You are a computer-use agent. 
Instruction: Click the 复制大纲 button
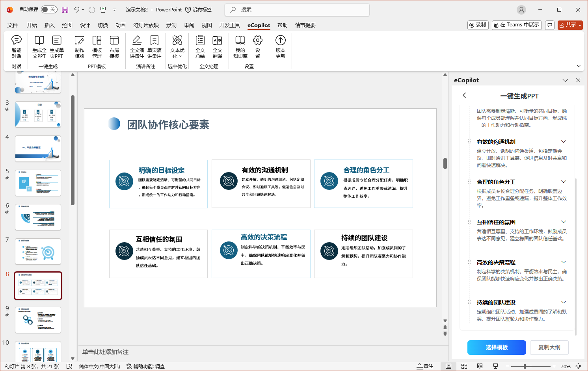coord(549,347)
